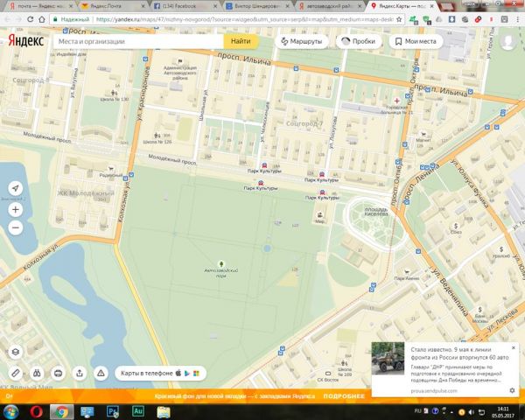This screenshot has width=525, height=420.
Task: Close the news notification popup
Action: pos(514,348)
